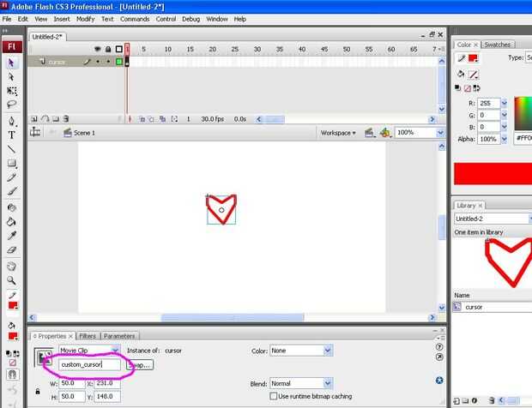Viewport: 532px width, 408px height.
Task: Open the B value slider dropdown
Action: coord(505,127)
